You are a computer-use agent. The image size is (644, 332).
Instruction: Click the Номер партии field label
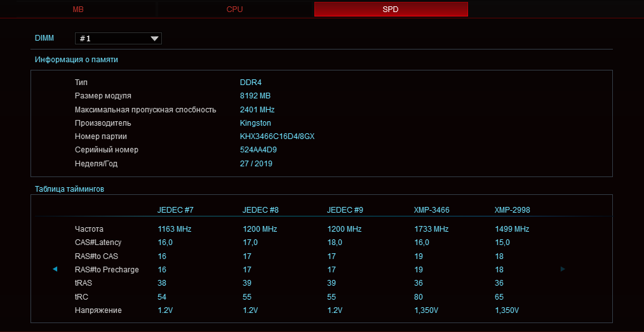pyautogui.click(x=100, y=136)
